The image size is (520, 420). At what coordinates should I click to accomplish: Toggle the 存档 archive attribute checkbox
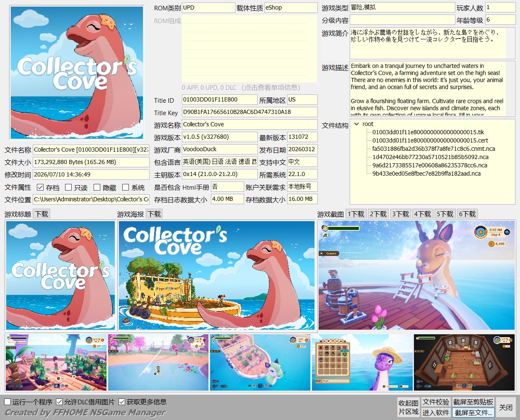[40, 188]
